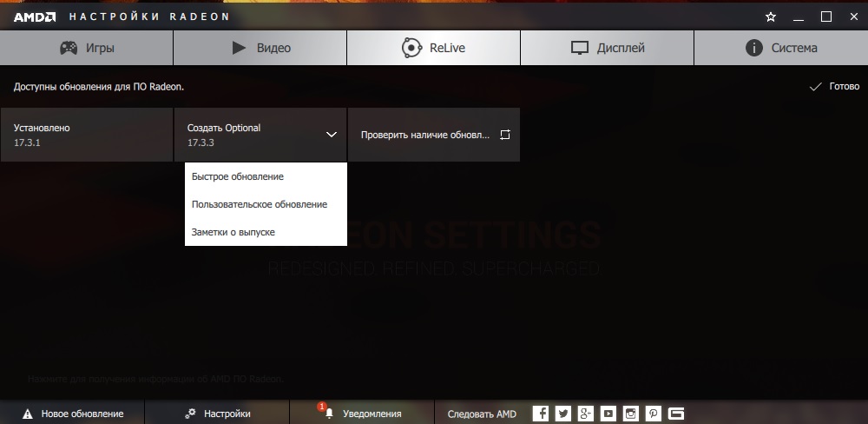This screenshot has width=868, height=424.
Task: Open the Игры tab
Action: [x=86, y=48]
